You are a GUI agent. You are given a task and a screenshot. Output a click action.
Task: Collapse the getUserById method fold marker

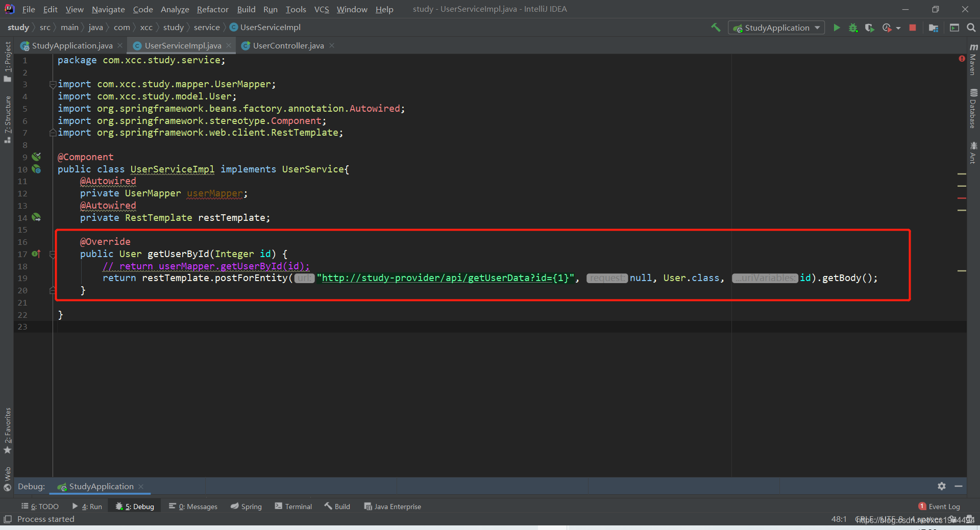coord(53,254)
